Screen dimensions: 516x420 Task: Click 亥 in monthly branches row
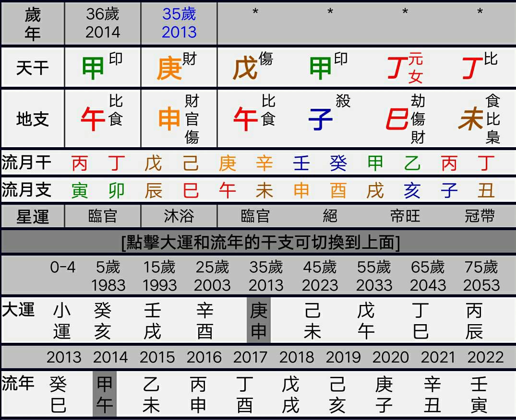coord(412,191)
